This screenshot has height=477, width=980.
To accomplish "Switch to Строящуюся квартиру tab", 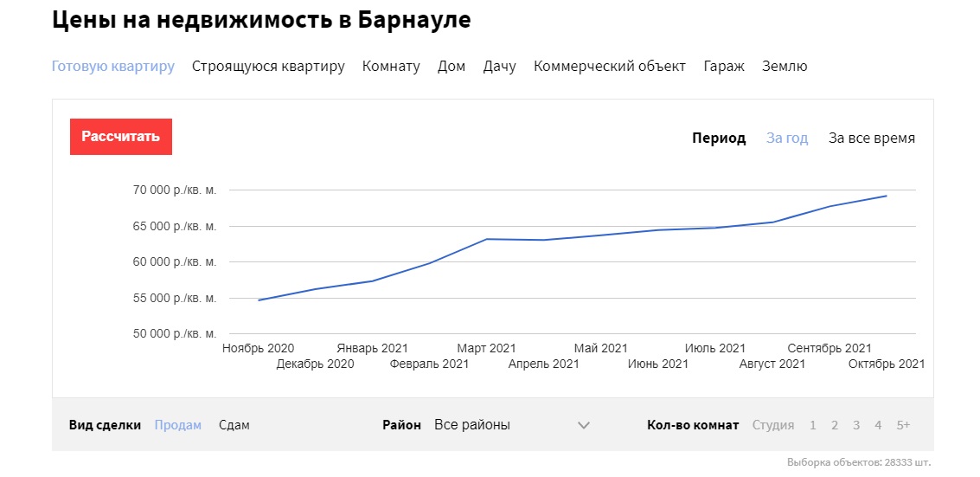I will coord(268,67).
